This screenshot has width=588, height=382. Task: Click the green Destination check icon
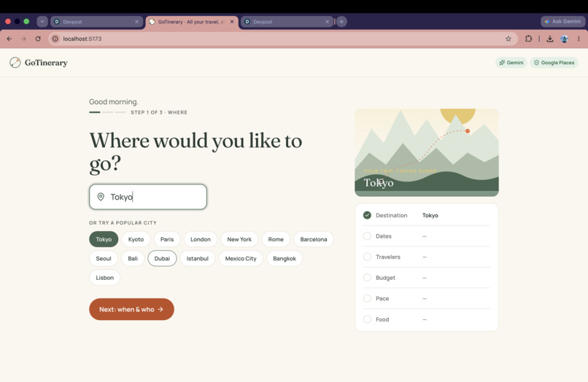coord(367,215)
